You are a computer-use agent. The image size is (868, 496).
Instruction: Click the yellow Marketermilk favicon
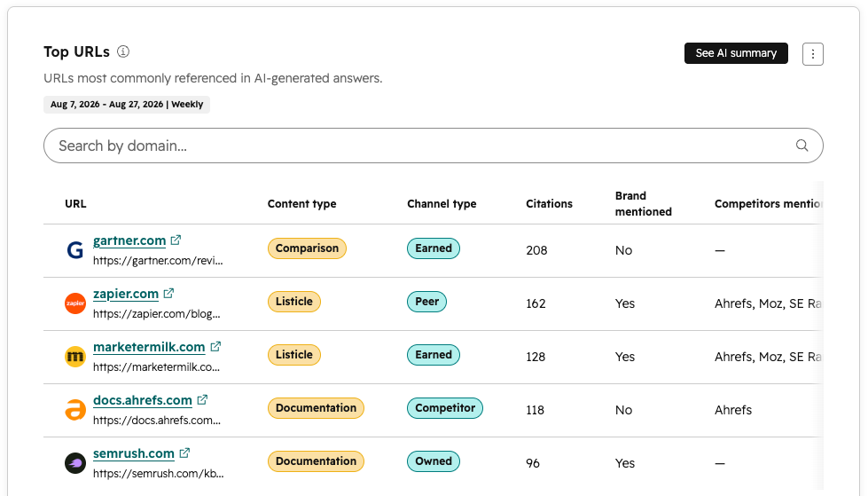click(x=75, y=357)
